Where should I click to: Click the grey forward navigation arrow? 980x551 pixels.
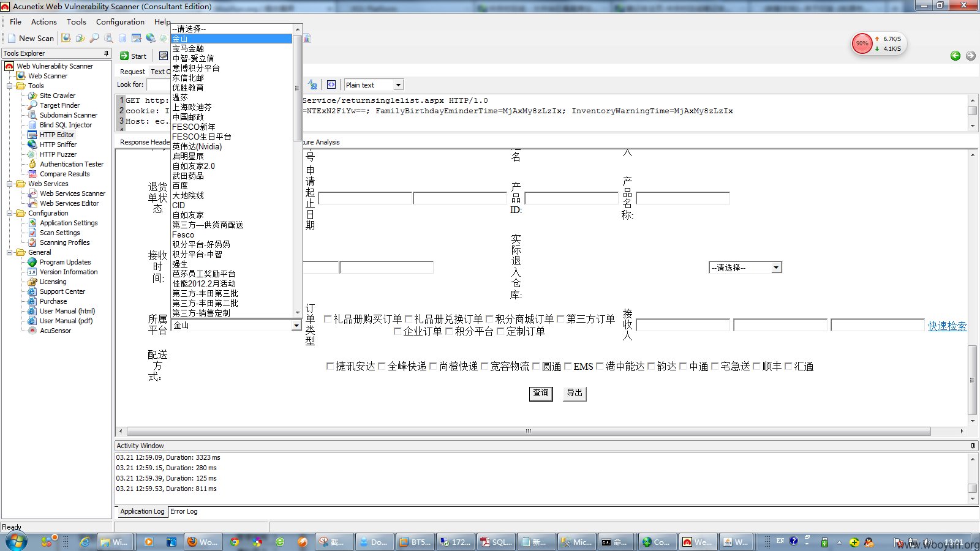971,56
